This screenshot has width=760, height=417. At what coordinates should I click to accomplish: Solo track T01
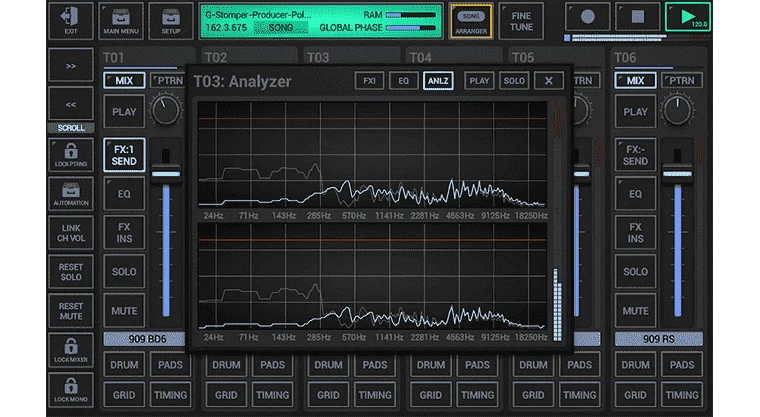[124, 272]
